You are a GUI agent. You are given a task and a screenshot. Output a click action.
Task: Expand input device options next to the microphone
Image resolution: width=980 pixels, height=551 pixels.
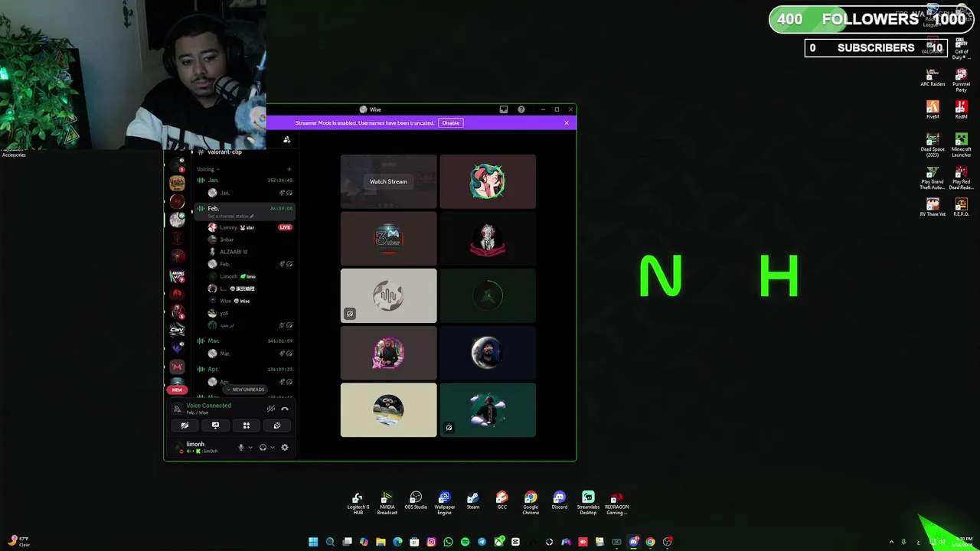250,448
